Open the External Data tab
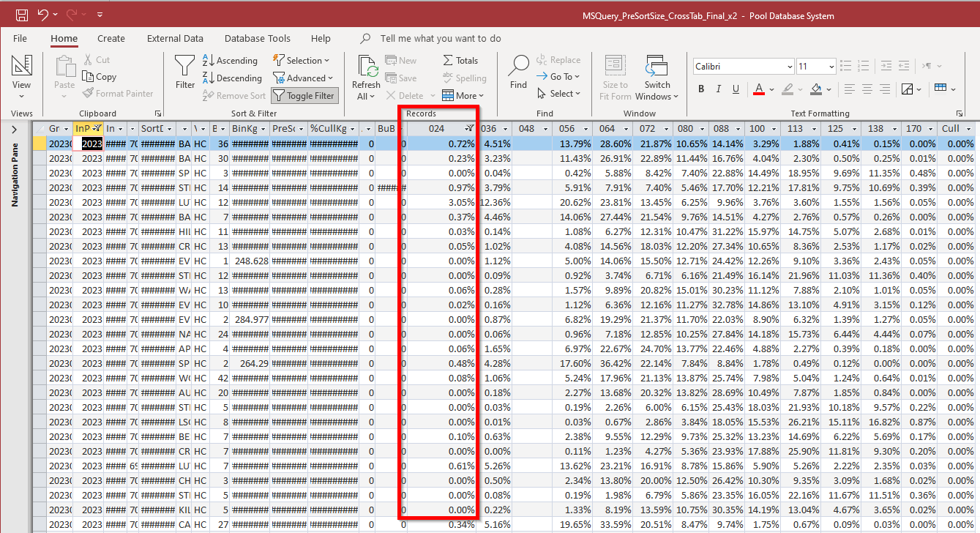 click(175, 38)
